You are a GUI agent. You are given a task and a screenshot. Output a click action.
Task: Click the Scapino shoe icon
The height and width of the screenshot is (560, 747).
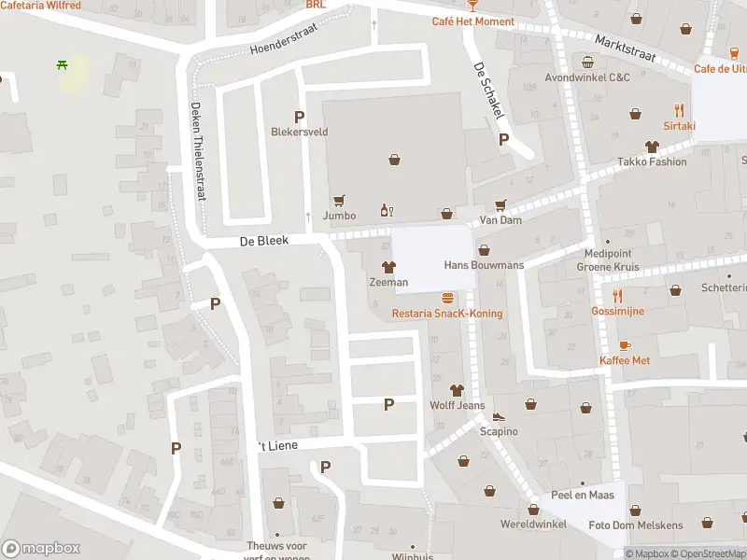pyautogui.click(x=499, y=416)
